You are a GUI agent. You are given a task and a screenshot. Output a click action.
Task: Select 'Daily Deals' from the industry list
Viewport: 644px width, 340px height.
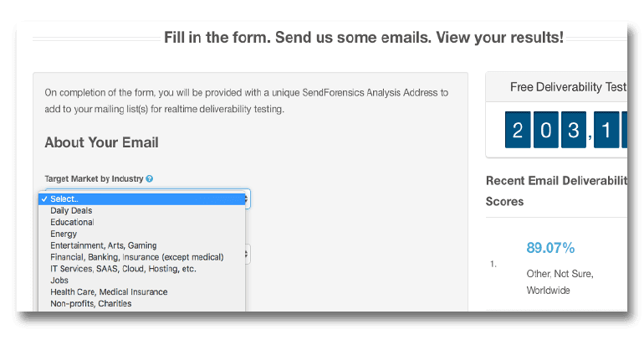point(71,211)
